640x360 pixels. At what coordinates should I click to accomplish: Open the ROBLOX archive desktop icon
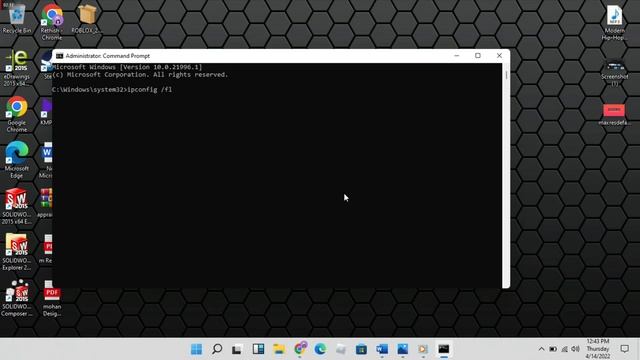[87, 19]
